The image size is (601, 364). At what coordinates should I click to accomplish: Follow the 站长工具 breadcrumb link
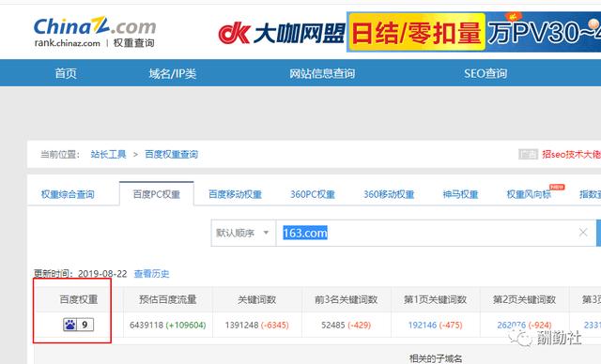109,154
